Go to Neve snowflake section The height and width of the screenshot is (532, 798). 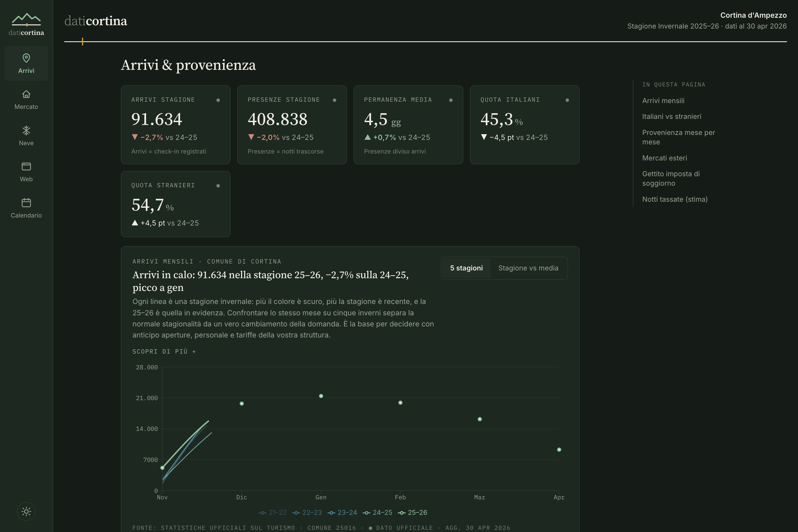pyautogui.click(x=26, y=136)
